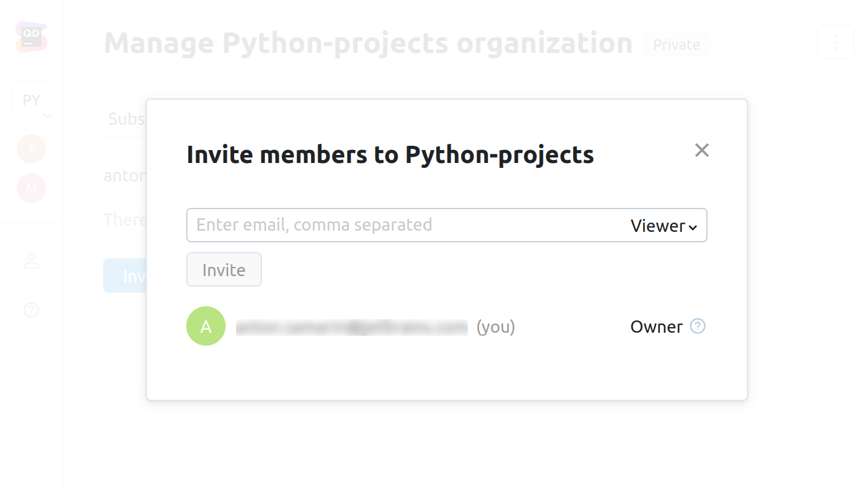The width and height of the screenshot is (868, 492).
Task: Open the three-dot options menu
Action: [x=835, y=42]
